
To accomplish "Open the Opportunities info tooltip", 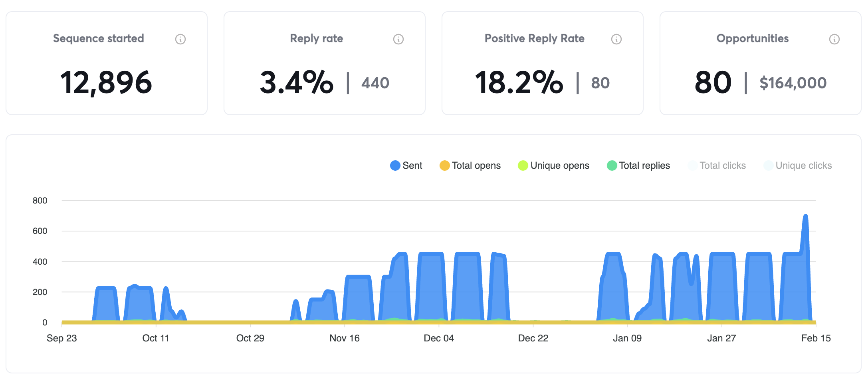I will [x=834, y=39].
